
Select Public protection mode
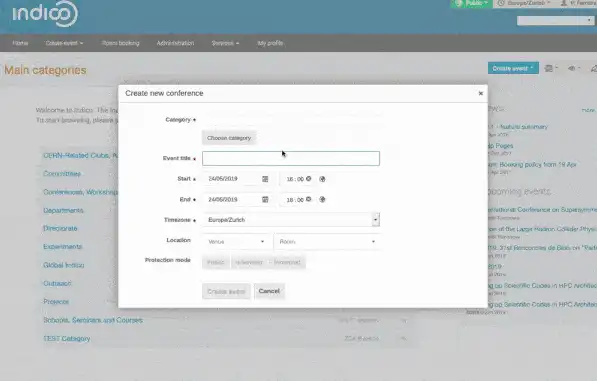(x=215, y=262)
